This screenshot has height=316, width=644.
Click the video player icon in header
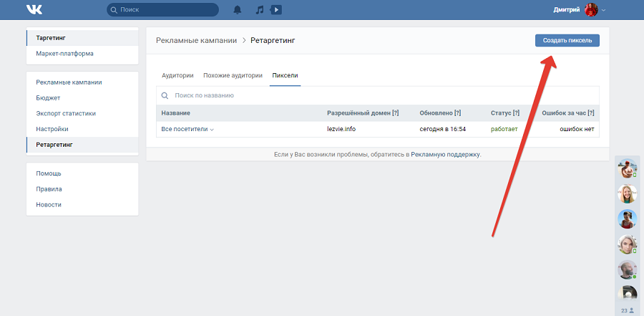[276, 9]
